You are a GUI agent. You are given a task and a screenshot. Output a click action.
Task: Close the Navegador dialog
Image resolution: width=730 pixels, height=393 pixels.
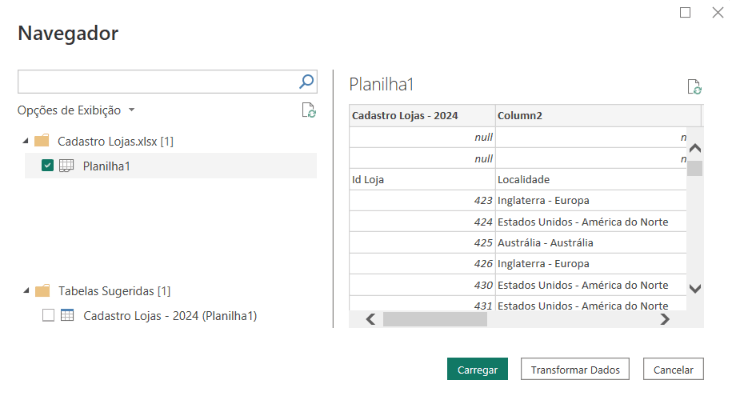(x=718, y=13)
